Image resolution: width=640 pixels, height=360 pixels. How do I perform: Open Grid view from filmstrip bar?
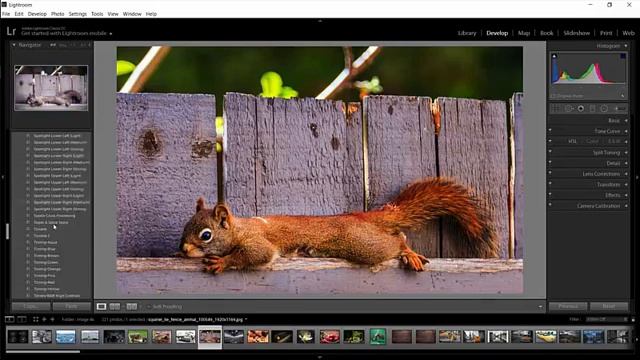(36, 319)
